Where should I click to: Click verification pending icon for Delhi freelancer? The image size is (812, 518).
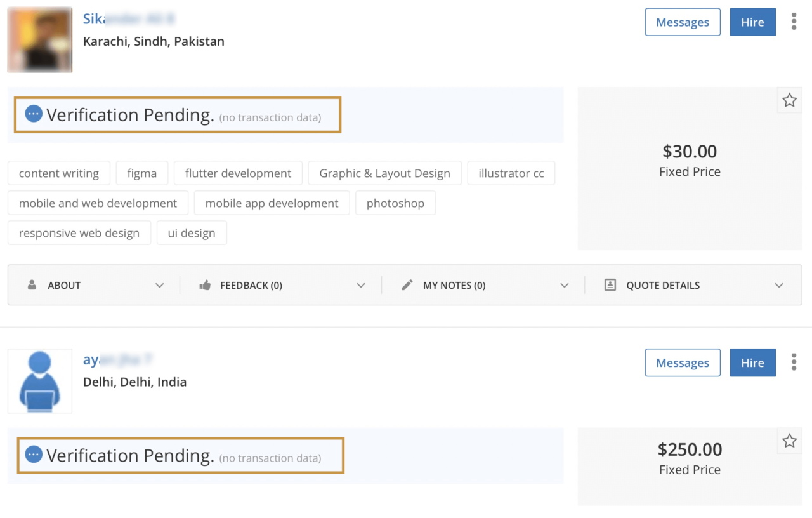click(34, 455)
